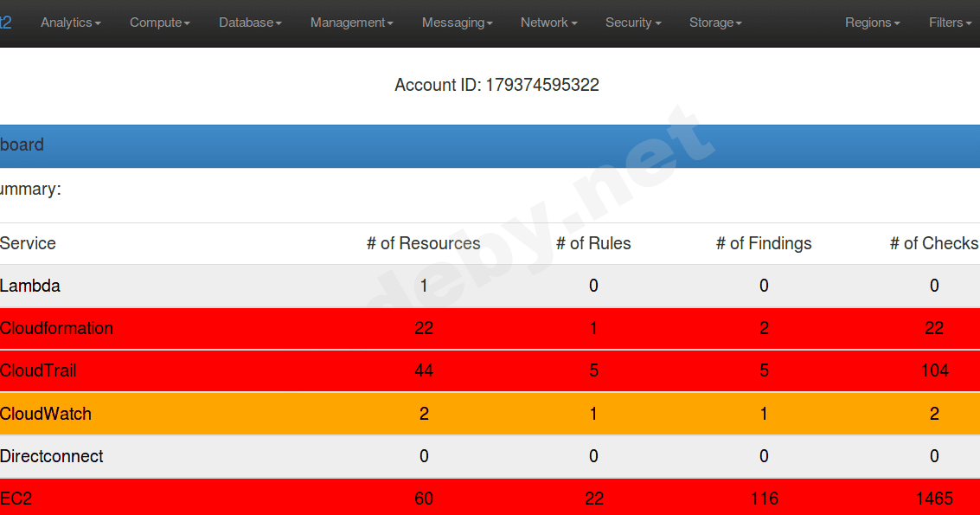The image size is (980, 515).
Task: Click the Service column header
Action: click(x=28, y=243)
